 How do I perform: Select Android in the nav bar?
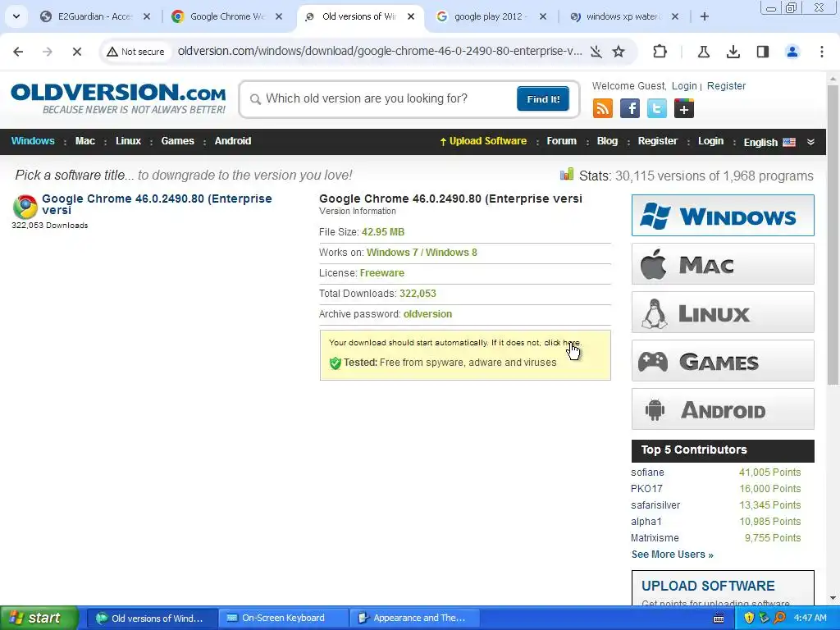(x=232, y=141)
